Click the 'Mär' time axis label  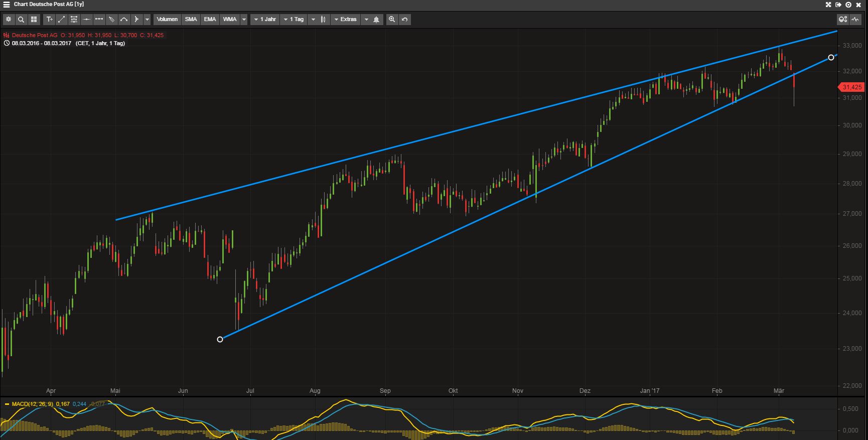click(x=779, y=391)
